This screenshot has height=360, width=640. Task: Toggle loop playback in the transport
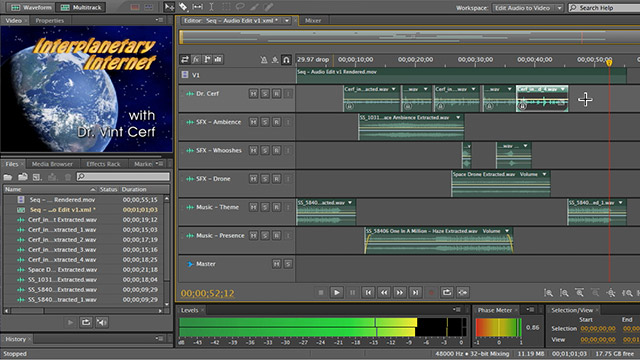tap(447, 292)
